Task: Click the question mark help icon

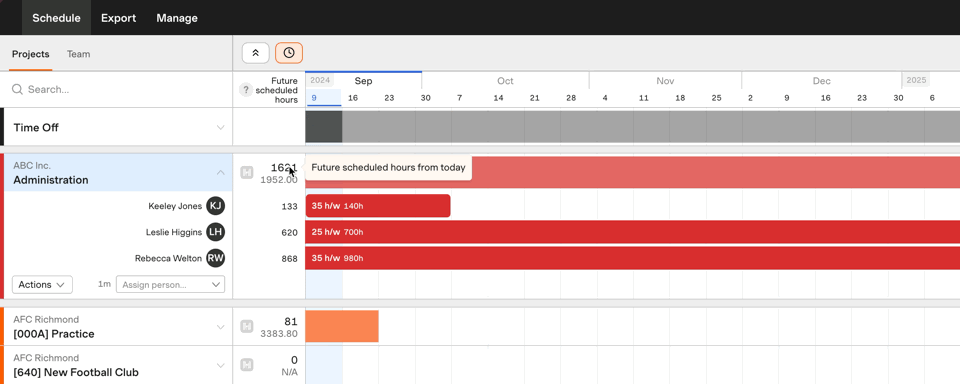Action: coord(246,90)
